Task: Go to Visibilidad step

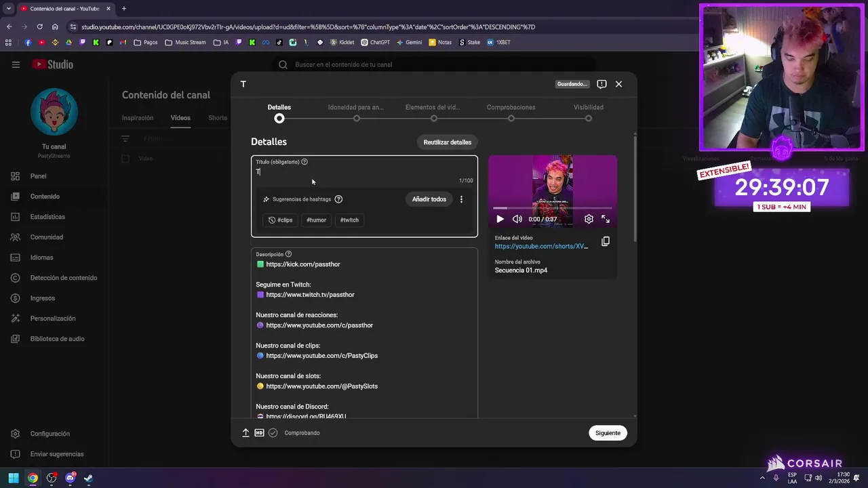Action: (x=588, y=112)
